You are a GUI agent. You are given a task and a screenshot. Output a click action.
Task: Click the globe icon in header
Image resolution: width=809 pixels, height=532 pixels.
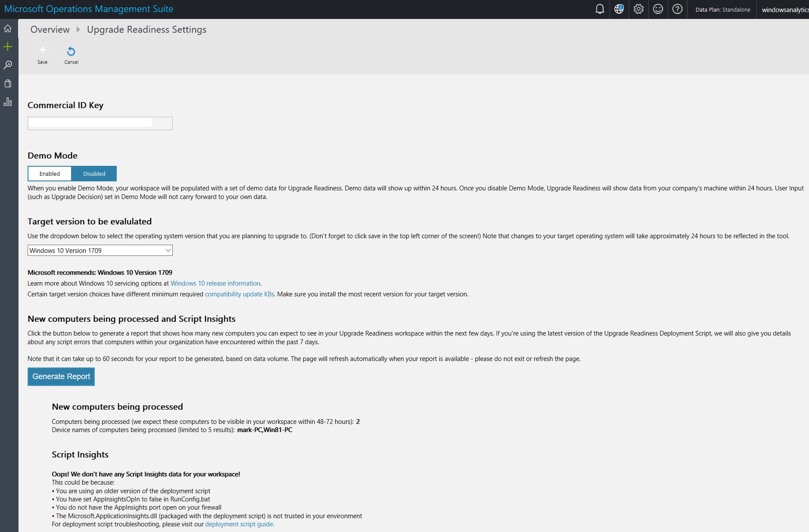[x=619, y=9]
